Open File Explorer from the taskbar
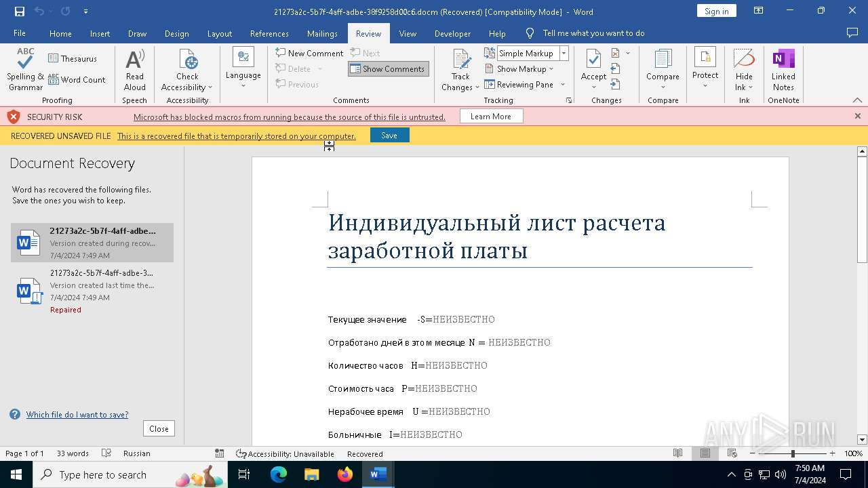868x488 pixels. (311, 474)
